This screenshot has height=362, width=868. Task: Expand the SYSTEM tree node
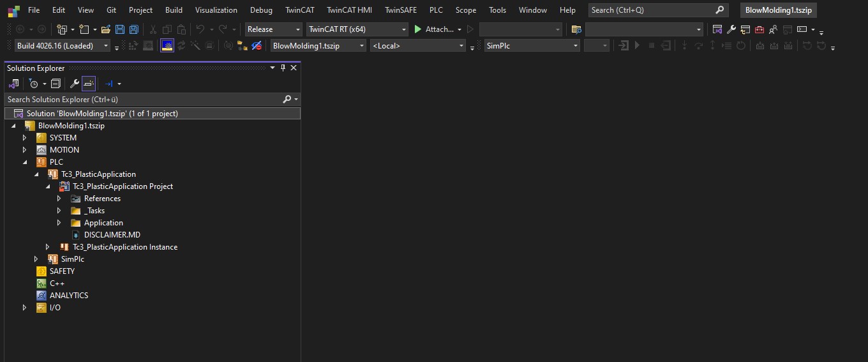point(25,138)
